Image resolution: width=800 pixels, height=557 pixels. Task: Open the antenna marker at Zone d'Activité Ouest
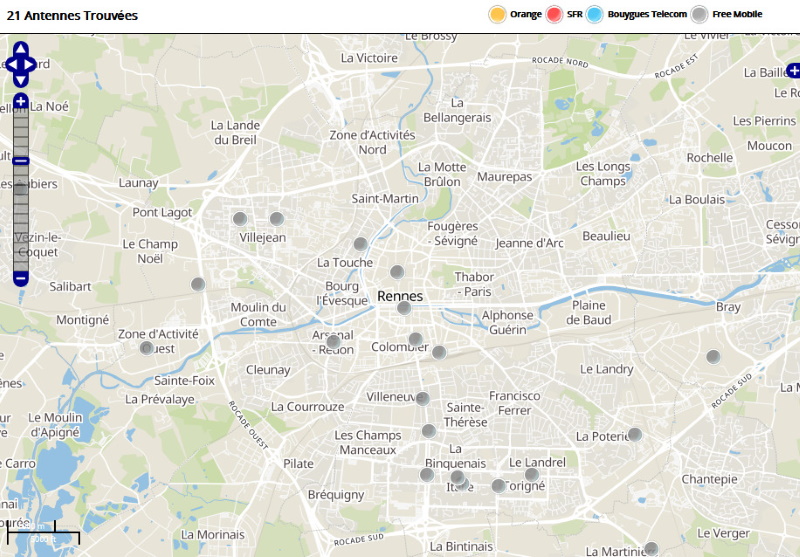[147, 348]
